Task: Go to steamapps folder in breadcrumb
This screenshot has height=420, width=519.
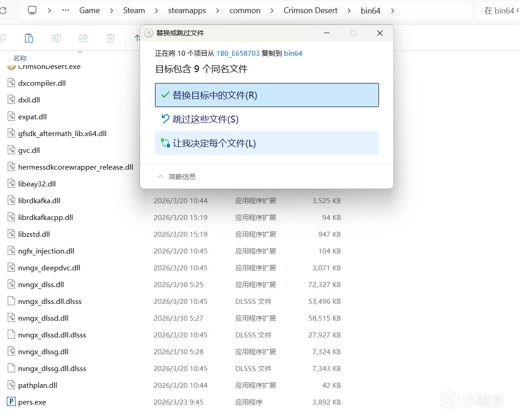Action: click(187, 10)
